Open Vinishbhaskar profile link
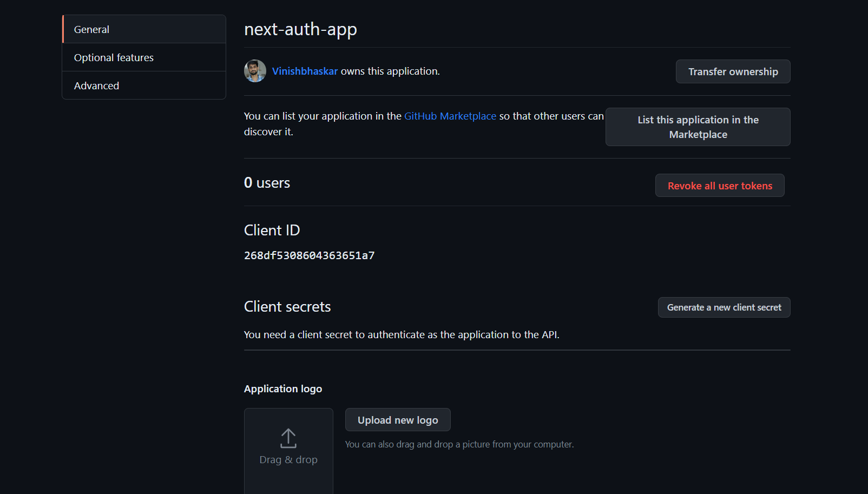The height and width of the screenshot is (494, 868). coord(305,71)
